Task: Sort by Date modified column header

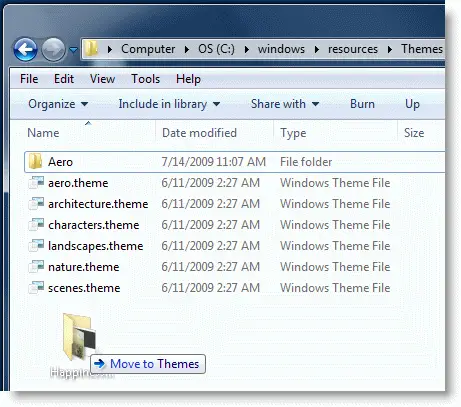Action: (199, 133)
